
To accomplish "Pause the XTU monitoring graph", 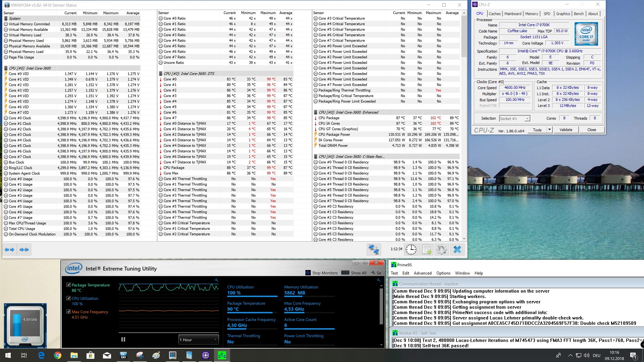I will [123, 339].
